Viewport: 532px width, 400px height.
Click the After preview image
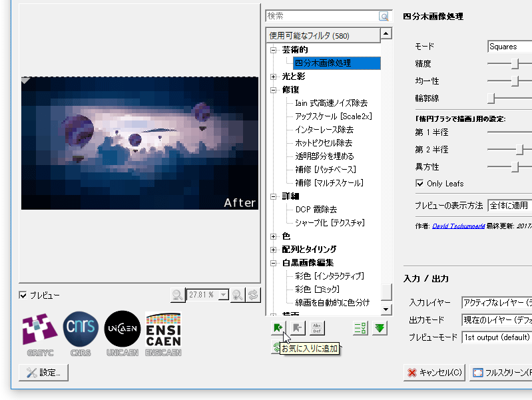[140, 143]
